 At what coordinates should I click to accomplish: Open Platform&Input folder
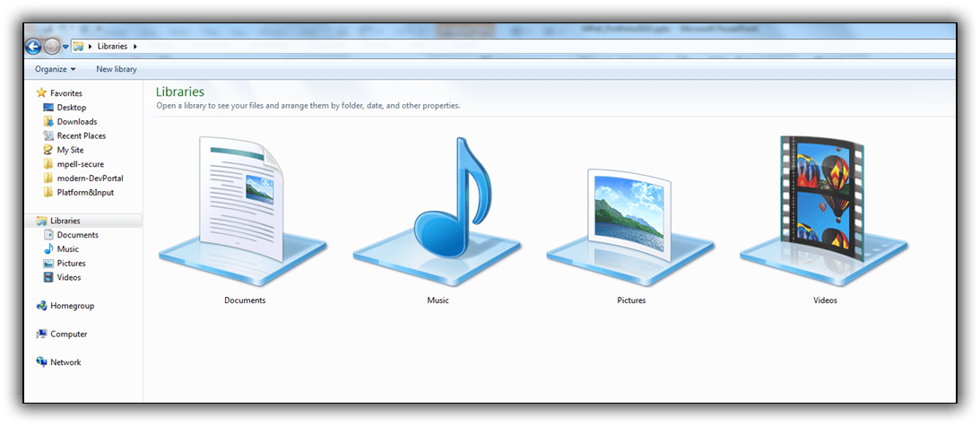tap(85, 193)
